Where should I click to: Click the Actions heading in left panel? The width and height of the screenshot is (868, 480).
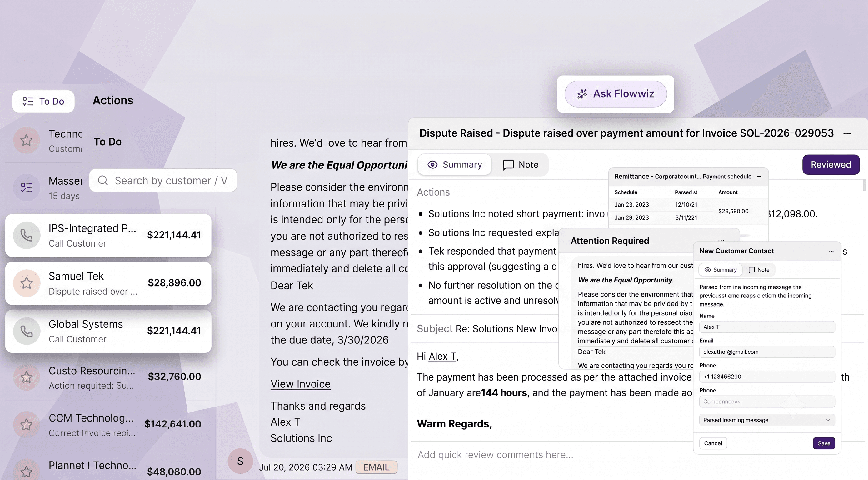point(113,100)
